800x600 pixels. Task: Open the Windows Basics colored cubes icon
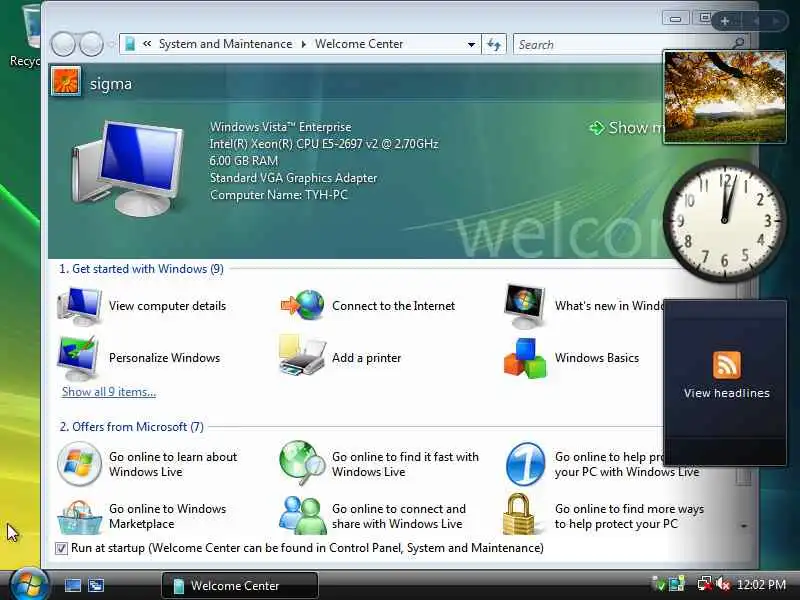(x=525, y=358)
